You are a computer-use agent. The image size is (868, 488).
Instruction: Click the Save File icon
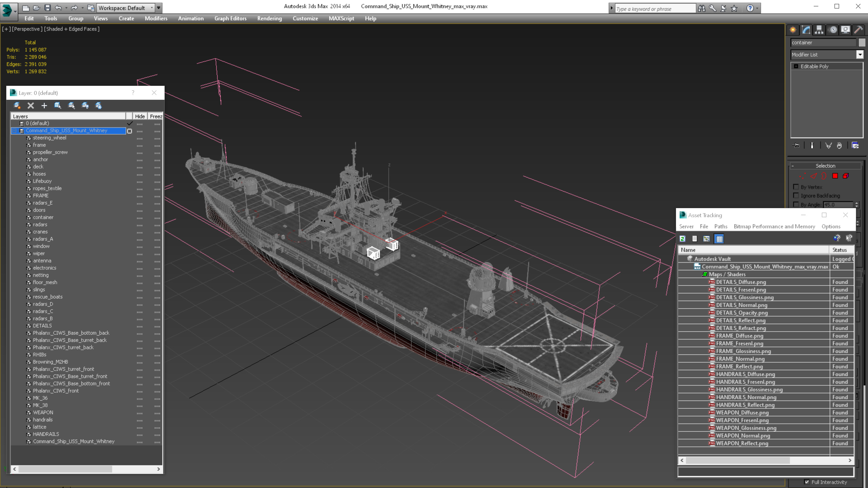(48, 8)
